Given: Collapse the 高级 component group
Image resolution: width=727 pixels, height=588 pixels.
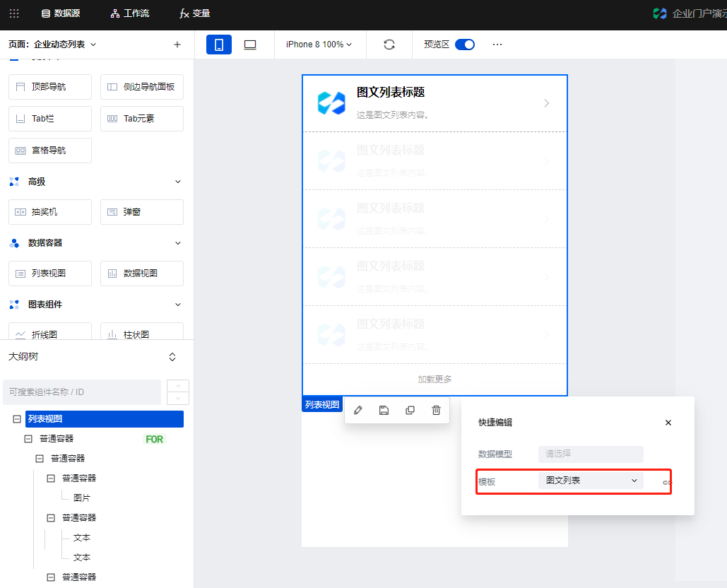Looking at the screenshot, I should click(x=178, y=182).
